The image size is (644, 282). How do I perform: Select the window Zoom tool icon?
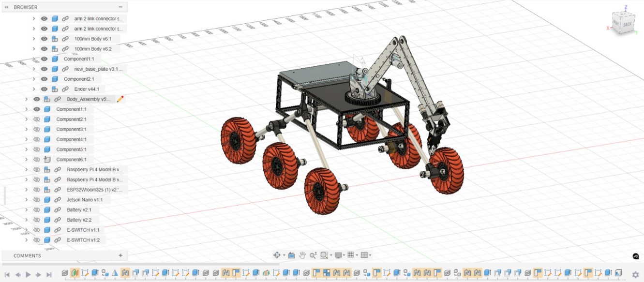[x=324, y=255]
